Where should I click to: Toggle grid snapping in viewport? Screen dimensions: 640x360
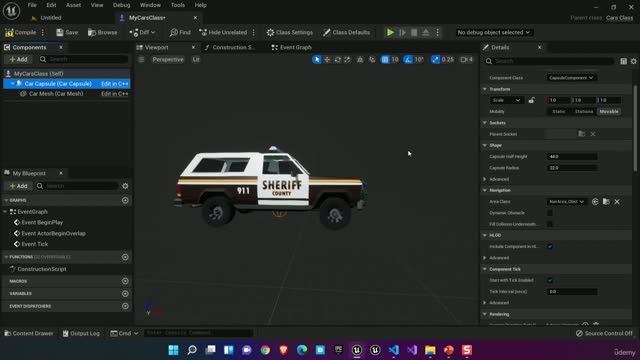coord(384,60)
